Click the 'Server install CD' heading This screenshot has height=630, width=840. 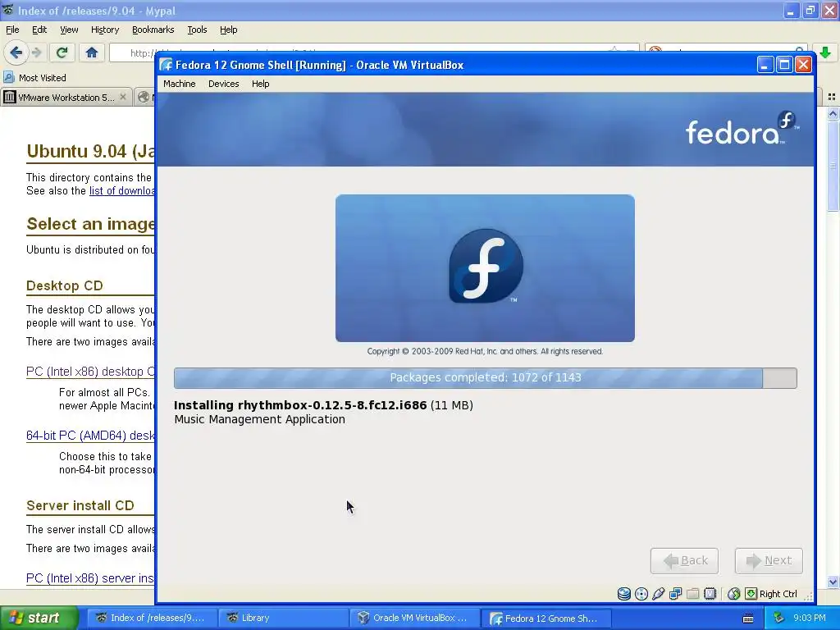pos(80,505)
